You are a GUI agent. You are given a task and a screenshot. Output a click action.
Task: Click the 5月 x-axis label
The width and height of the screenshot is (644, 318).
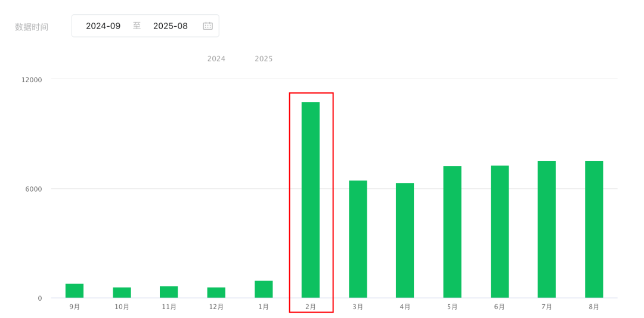coord(452,307)
